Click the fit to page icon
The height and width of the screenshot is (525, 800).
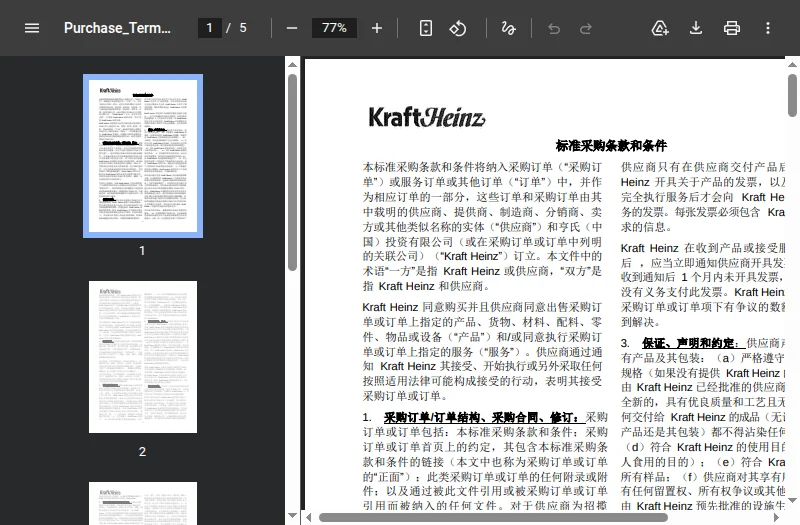pyautogui.click(x=426, y=28)
